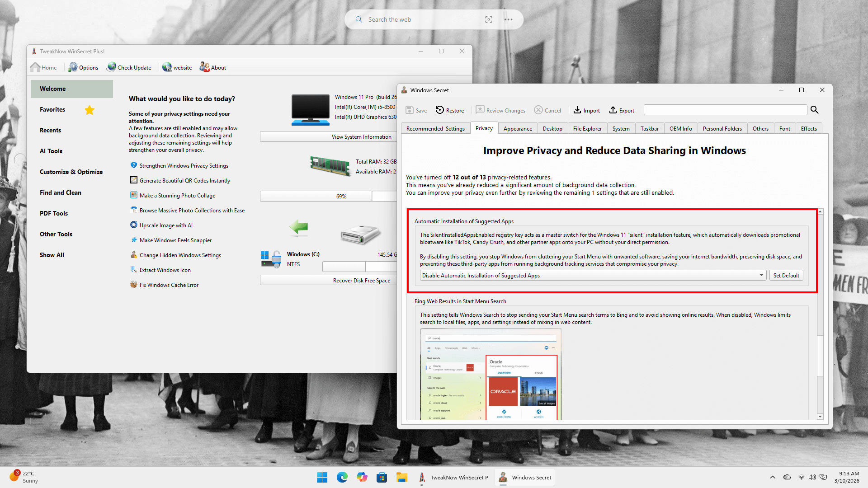Click the Bing search preview thumbnail
Image resolution: width=868 pixels, height=488 pixels.
point(491,374)
